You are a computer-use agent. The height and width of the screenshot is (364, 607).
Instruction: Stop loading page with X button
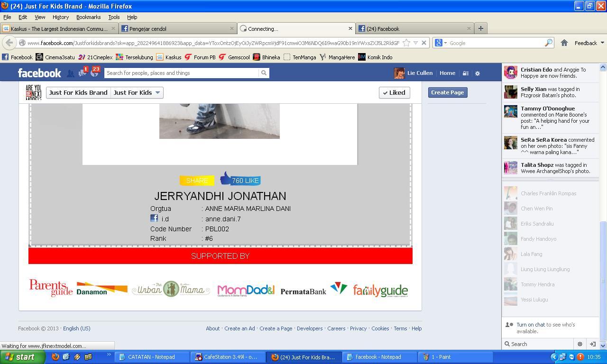click(424, 43)
